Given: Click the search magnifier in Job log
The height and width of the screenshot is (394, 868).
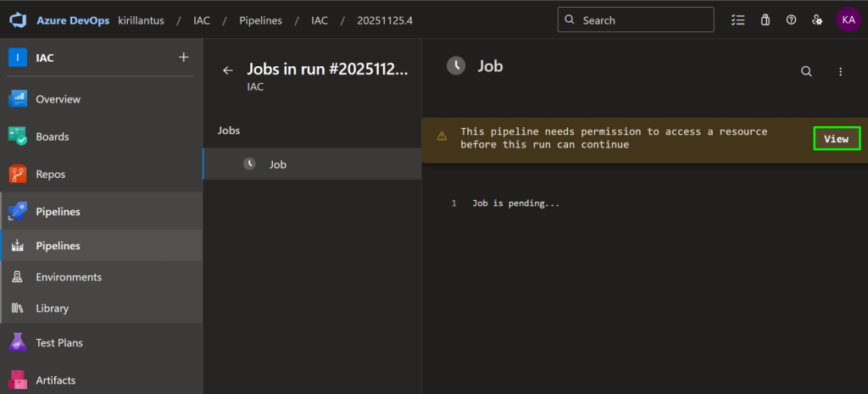Looking at the screenshot, I should [x=806, y=72].
